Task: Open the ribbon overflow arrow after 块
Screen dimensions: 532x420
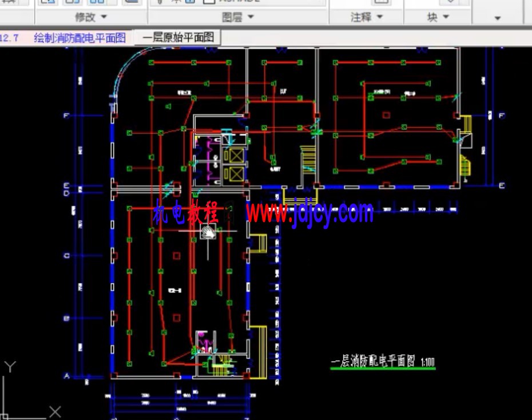Action: tap(498, 18)
